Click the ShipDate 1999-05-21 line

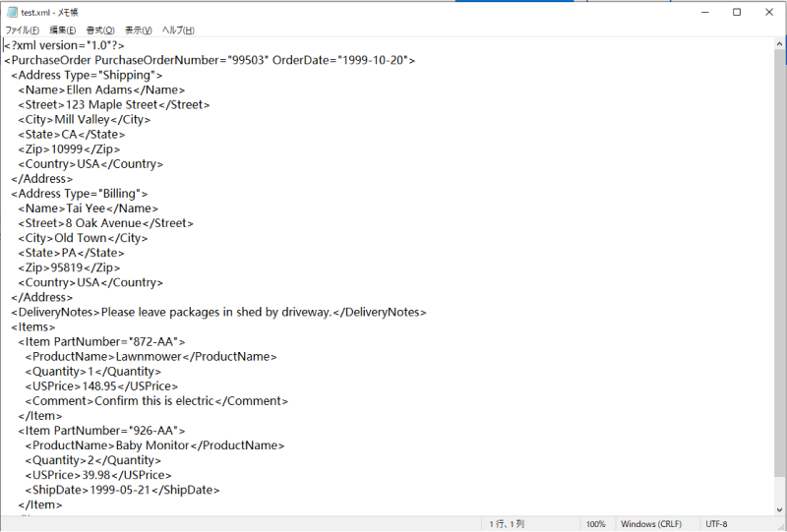pyautogui.click(x=122, y=490)
